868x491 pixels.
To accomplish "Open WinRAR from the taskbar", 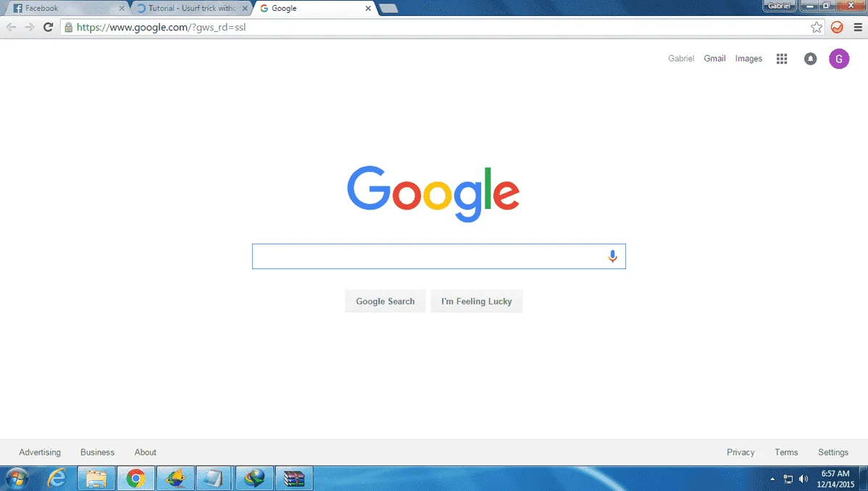I will coord(294,478).
